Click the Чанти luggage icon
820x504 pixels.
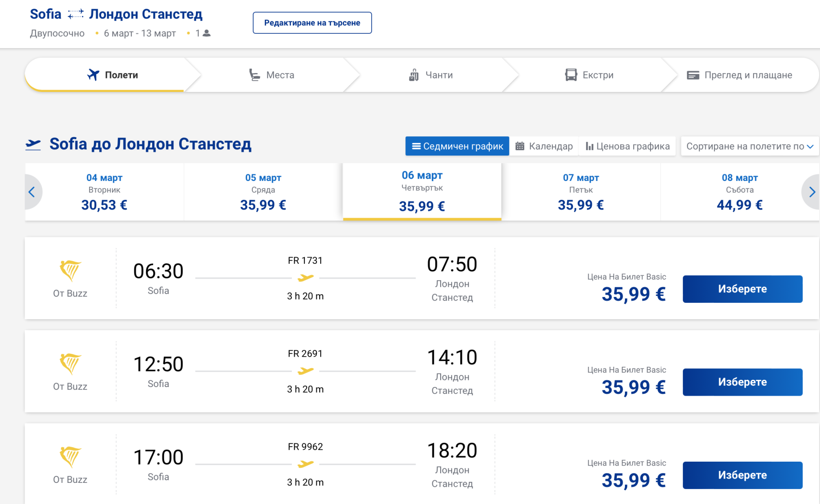(x=414, y=75)
